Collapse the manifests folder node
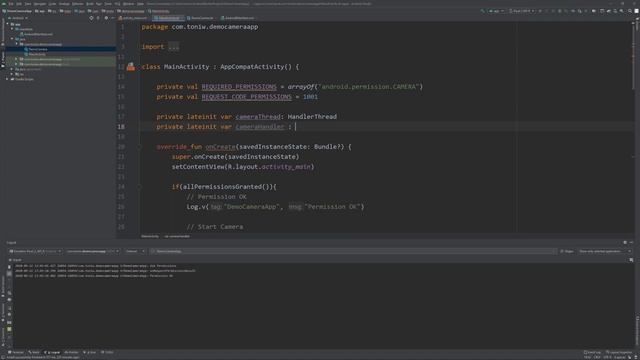The width and height of the screenshot is (640, 360). (x=12, y=29)
